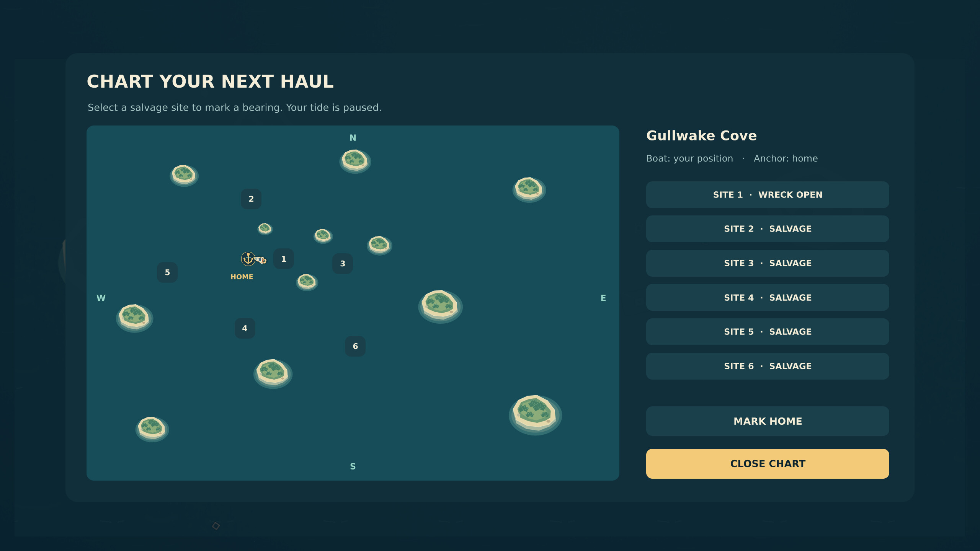Click the HOME label on the map
The width and height of the screenshot is (980, 551).
[x=242, y=277]
